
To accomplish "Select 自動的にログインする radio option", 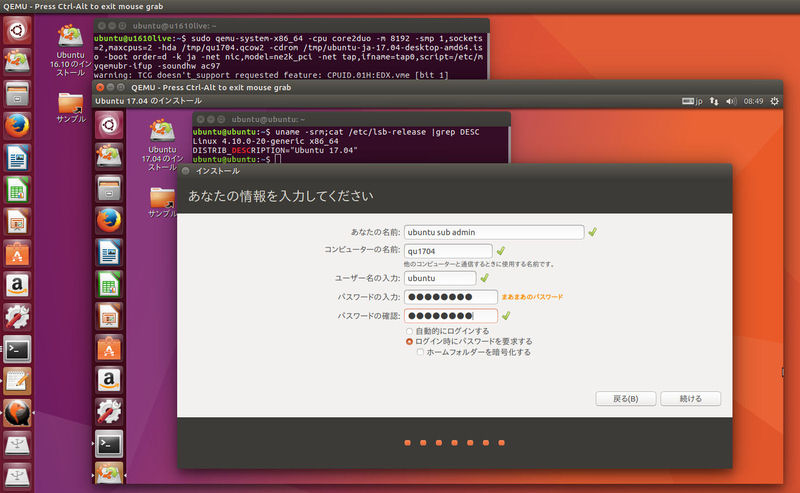I will pyautogui.click(x=409, y=331).
